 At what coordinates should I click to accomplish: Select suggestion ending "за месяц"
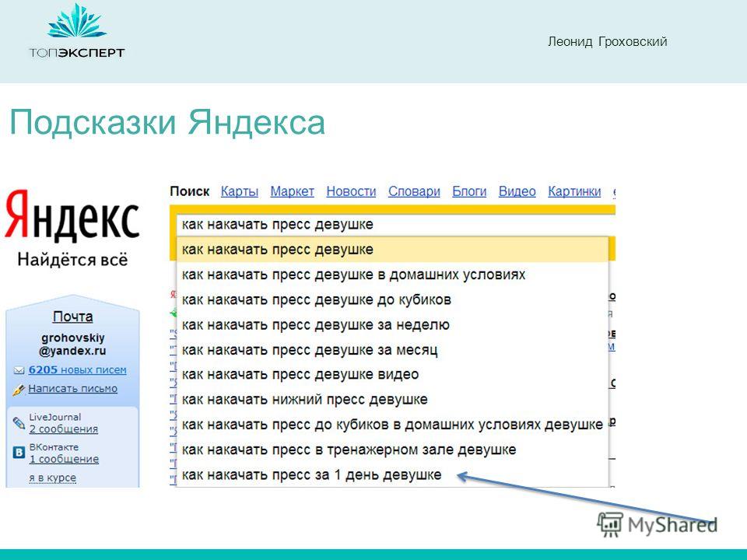click(x=392, y=350)
